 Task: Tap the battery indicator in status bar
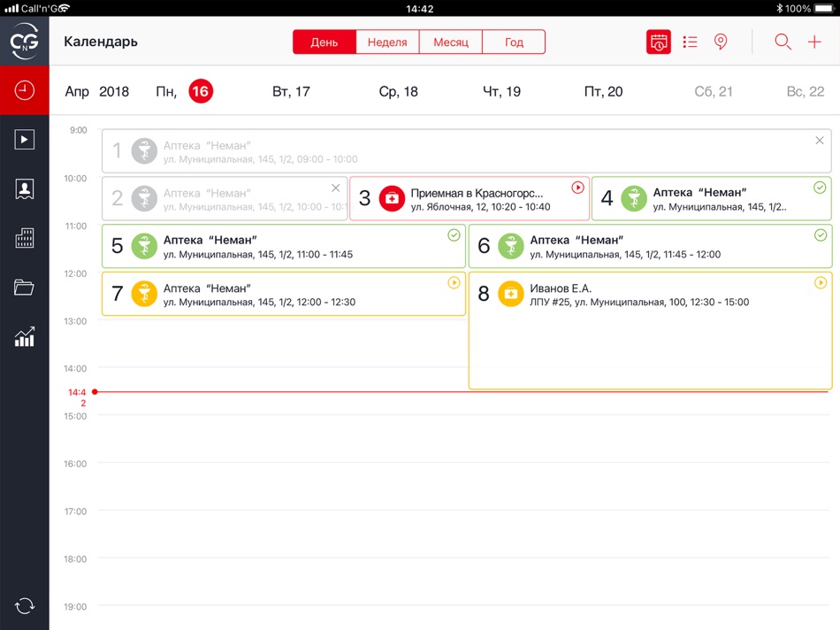pos(824,8)
